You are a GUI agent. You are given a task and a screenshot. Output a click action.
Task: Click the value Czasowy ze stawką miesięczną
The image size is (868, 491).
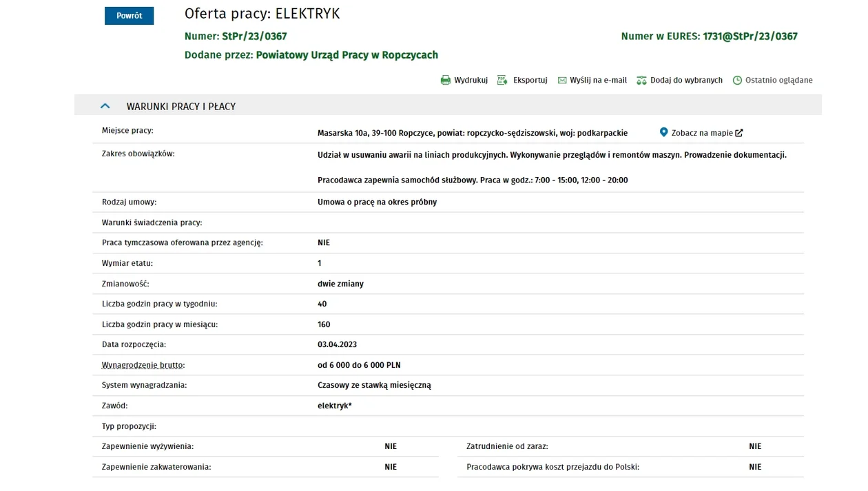(x=374, y=386)
